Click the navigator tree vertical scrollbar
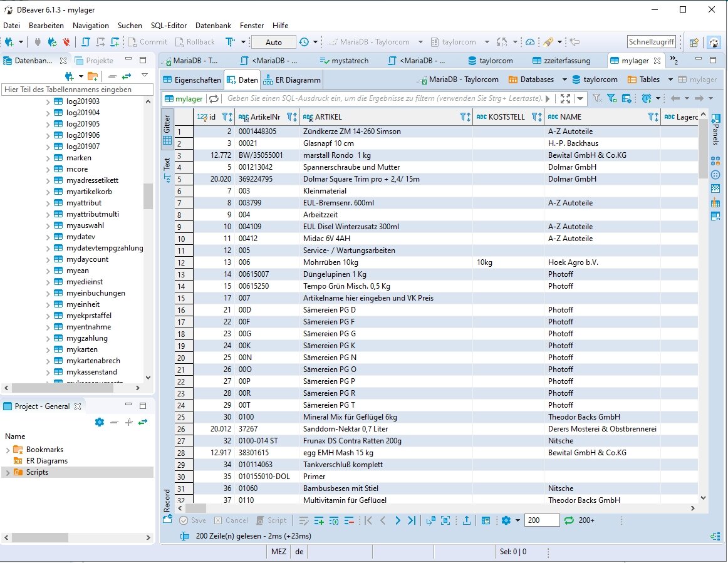The width and height of the screenshot is (728, 563). coord(148,196)
